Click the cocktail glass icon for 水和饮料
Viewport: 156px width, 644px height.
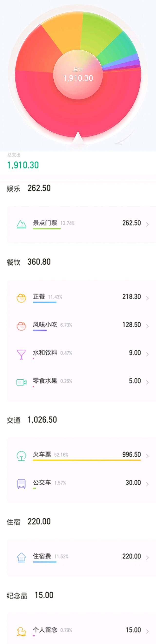point(21,354)
